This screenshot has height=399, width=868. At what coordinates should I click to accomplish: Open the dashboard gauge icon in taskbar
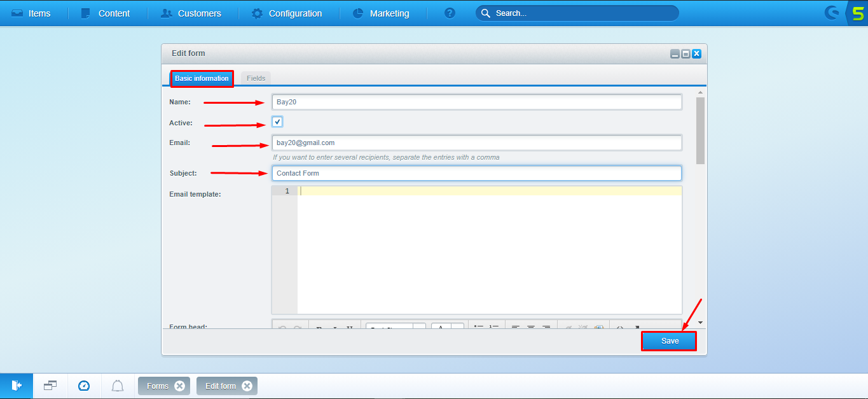tap(83, 386)
